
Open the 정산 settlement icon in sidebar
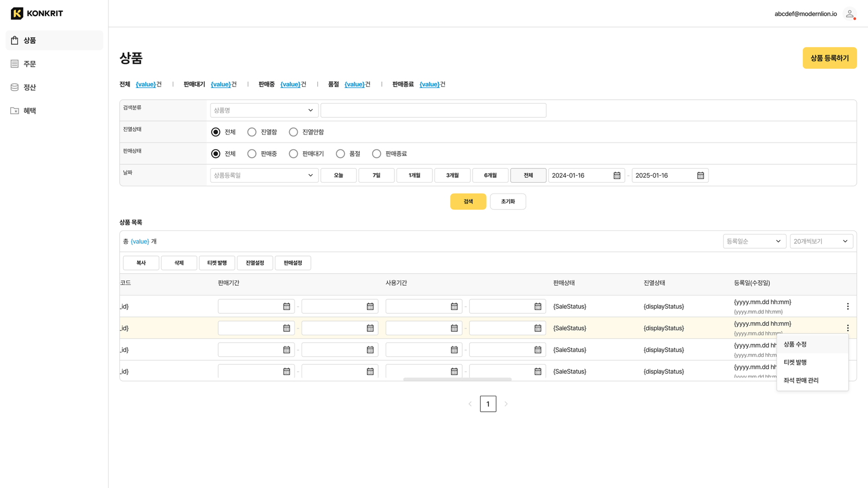[x=15, y=87]
